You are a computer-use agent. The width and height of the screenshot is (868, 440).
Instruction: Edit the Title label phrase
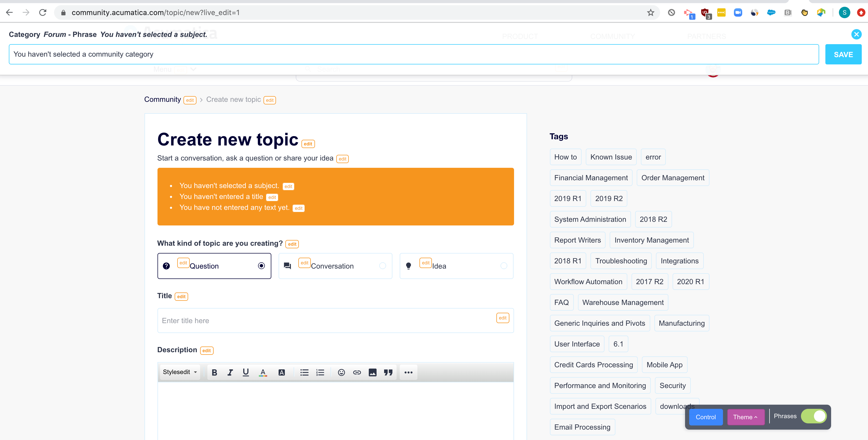coord(181,296)
